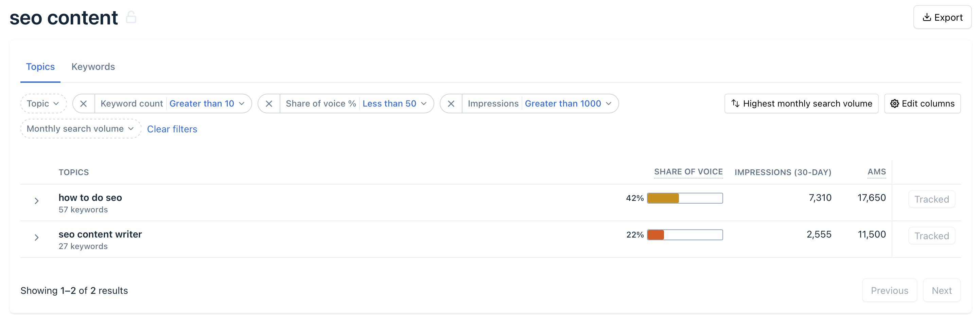980x321 pixels.
Task: Remove the Keyword count filter with X
Action: click(x=84, y=104)
